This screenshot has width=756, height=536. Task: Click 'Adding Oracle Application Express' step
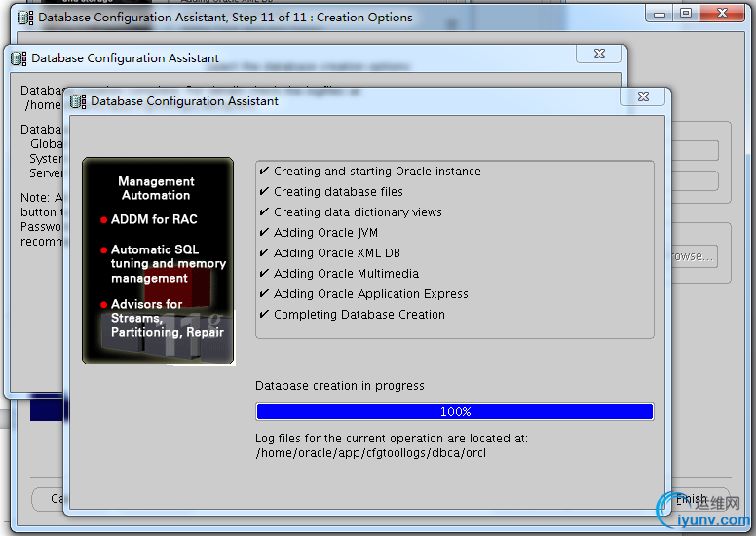tap(371, 293)
